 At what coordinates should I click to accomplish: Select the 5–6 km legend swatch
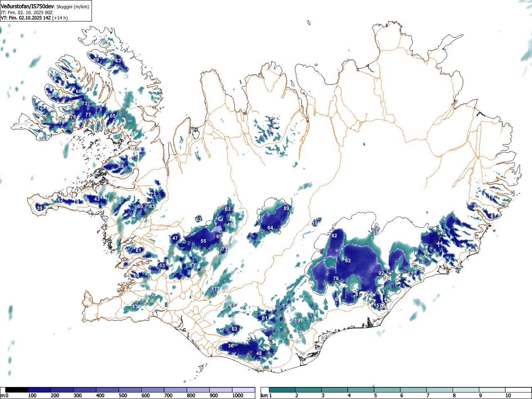click(387, 390)
